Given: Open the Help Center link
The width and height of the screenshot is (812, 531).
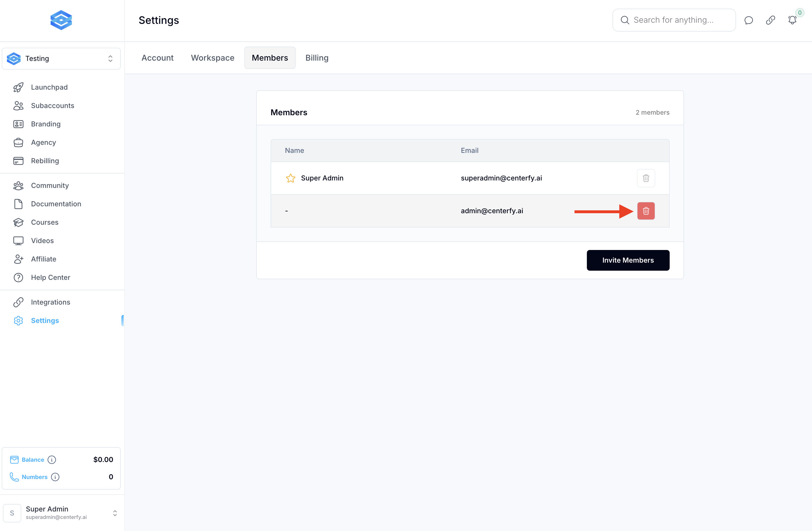Looking at the screenshot, I should [51, 277].
